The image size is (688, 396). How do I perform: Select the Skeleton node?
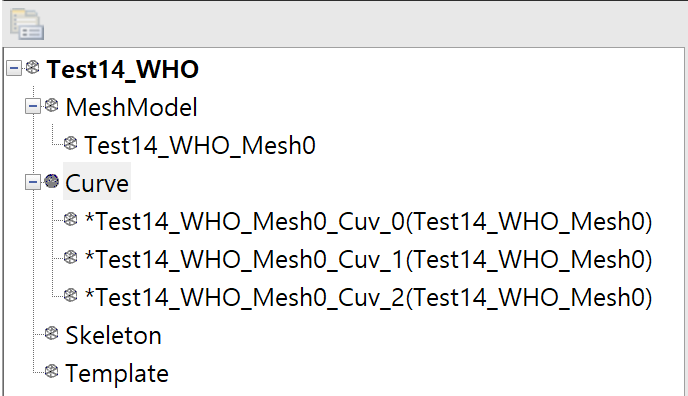(113, 335)
